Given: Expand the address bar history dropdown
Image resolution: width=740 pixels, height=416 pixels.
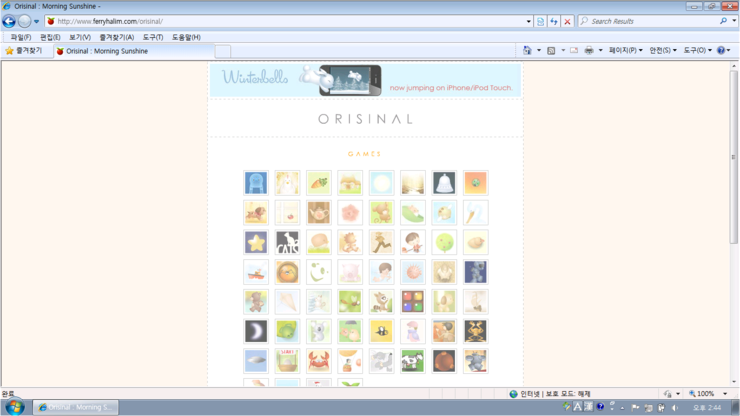Looking at the screenshot, I should point(528,21).
